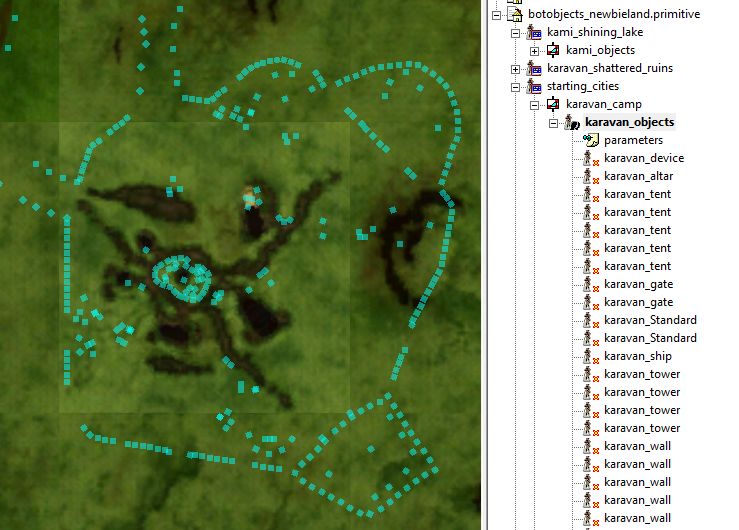Select the karavan_objects label in tree
This screenshot has height=530, width=739.
[x=629, y=122]
